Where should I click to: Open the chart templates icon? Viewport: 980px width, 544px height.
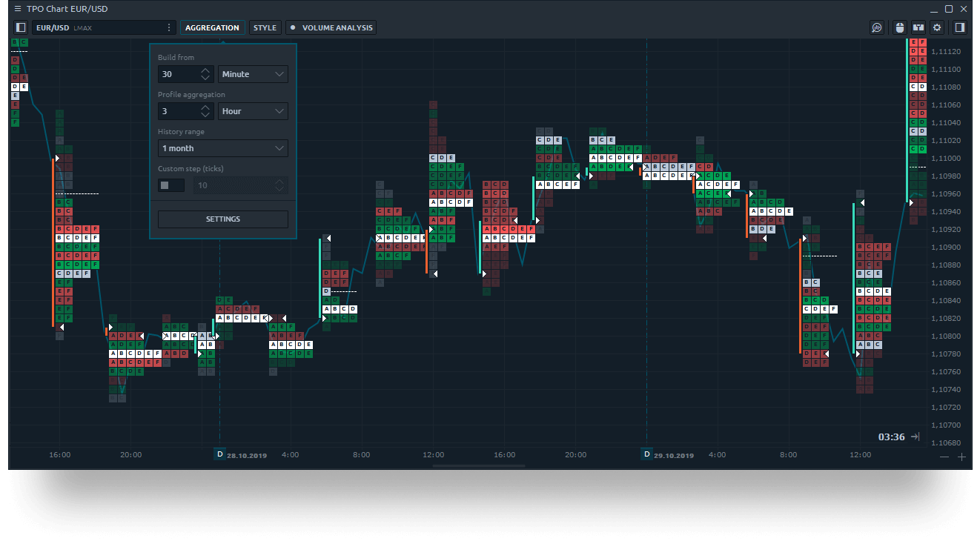pyautogui.click(x=918, y=27)
